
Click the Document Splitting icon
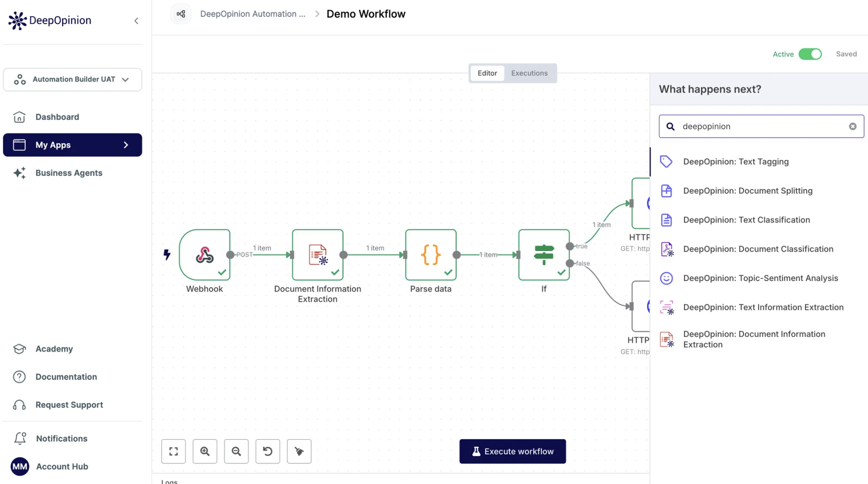click(666, 191)
